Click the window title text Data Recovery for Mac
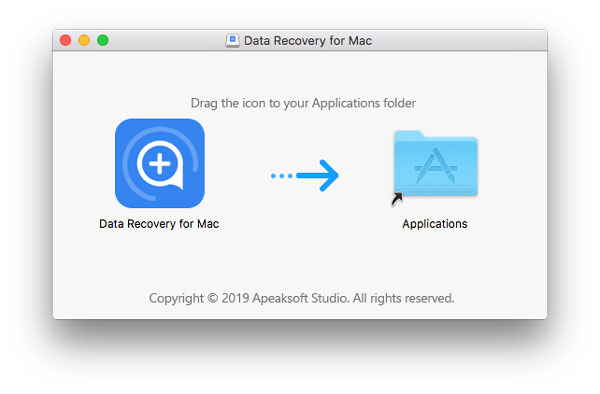 pos(308,41)
